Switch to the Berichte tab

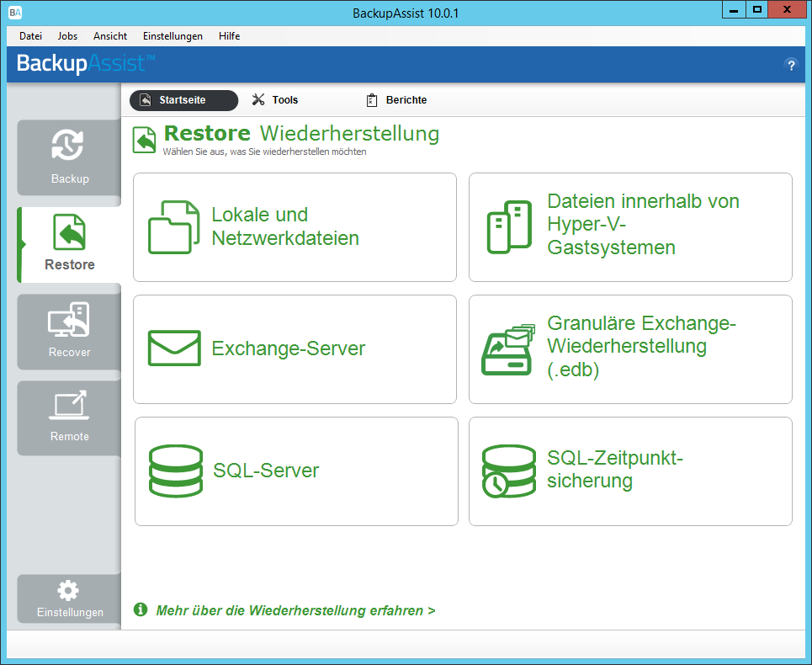click(396, 100)
